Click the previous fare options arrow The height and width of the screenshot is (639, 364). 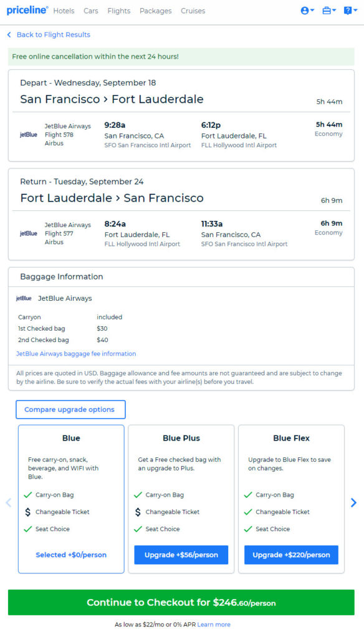[9, 502]
